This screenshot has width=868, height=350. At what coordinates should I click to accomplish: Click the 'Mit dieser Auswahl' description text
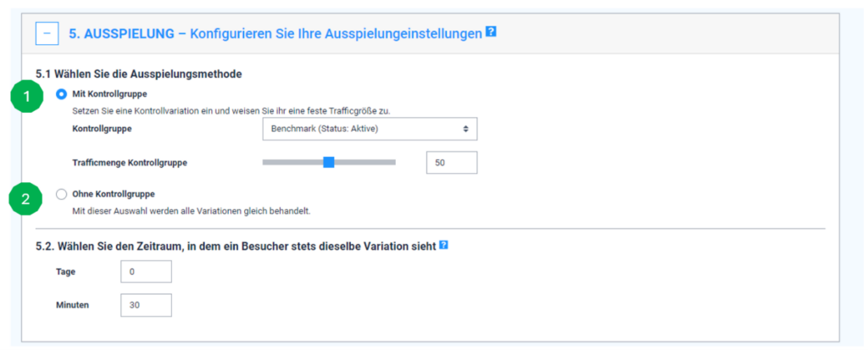point(197,210)
